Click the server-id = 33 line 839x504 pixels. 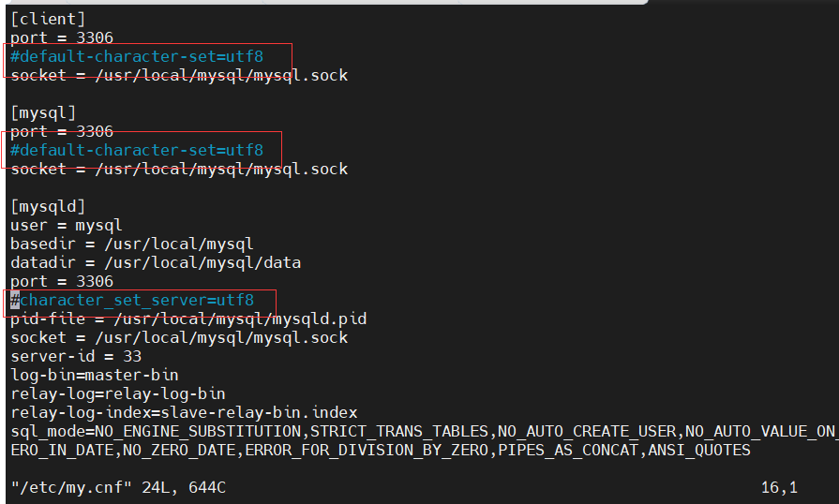(x=76, y=357)
